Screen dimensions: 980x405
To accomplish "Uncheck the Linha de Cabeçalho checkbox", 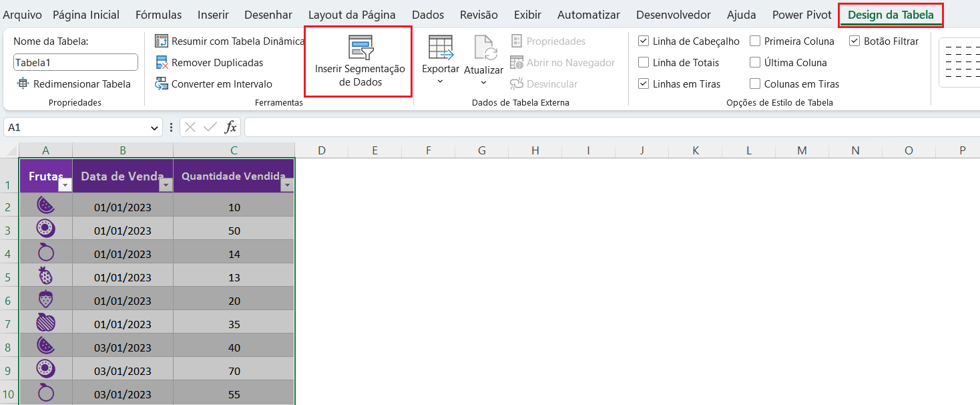I will click(644, 41).
